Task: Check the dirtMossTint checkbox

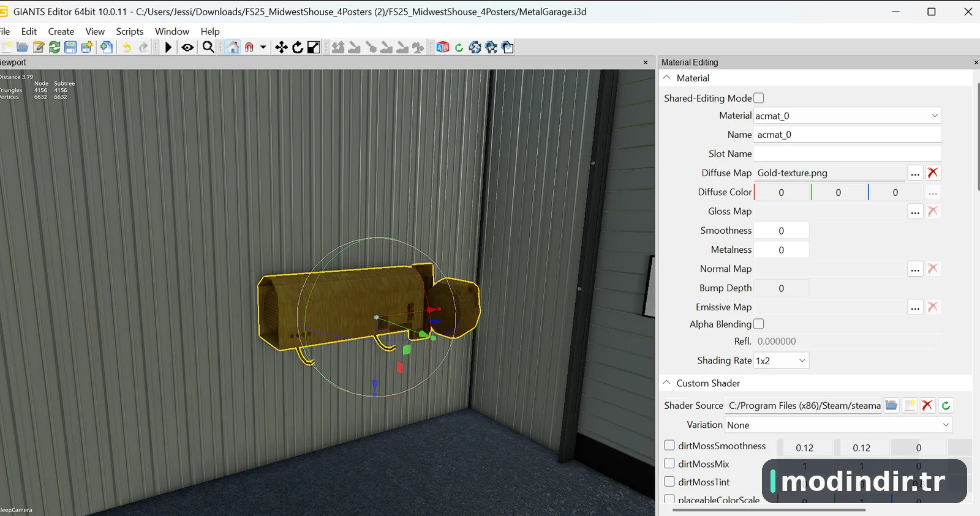Action: click(669, 482)
